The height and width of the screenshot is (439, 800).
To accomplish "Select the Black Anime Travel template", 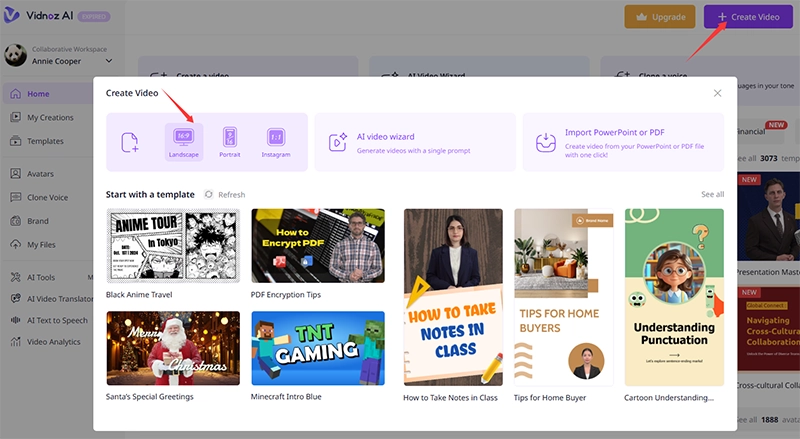I will (x=173, y=247).
